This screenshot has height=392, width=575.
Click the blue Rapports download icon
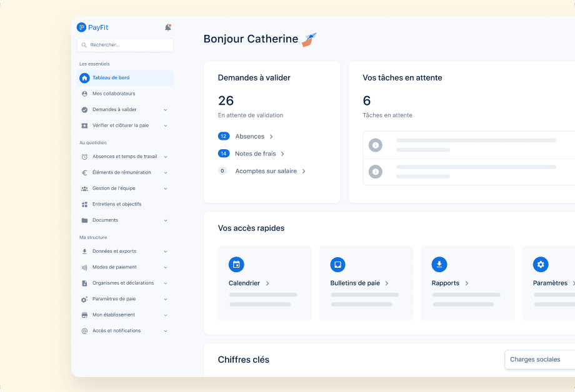439,265
